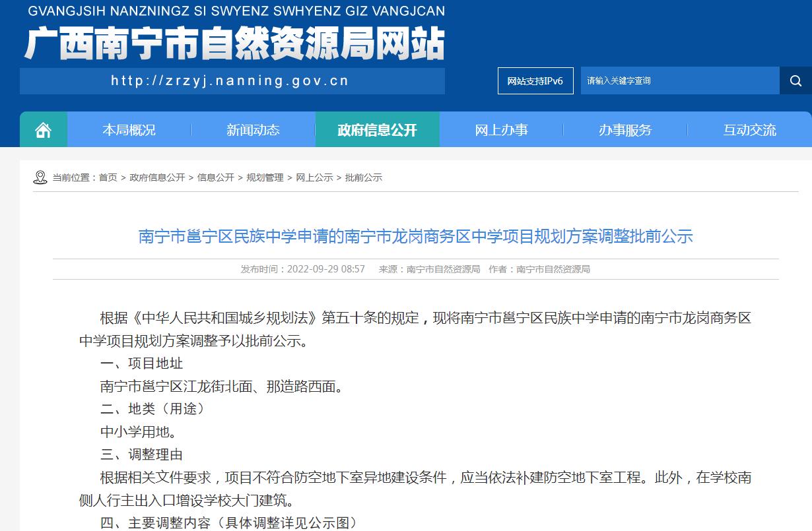Image resolution: width=812 pixels, height=531 pixels.
Task: Navigate to 规划管理 breadcrumb link
Action: point(265,177)
